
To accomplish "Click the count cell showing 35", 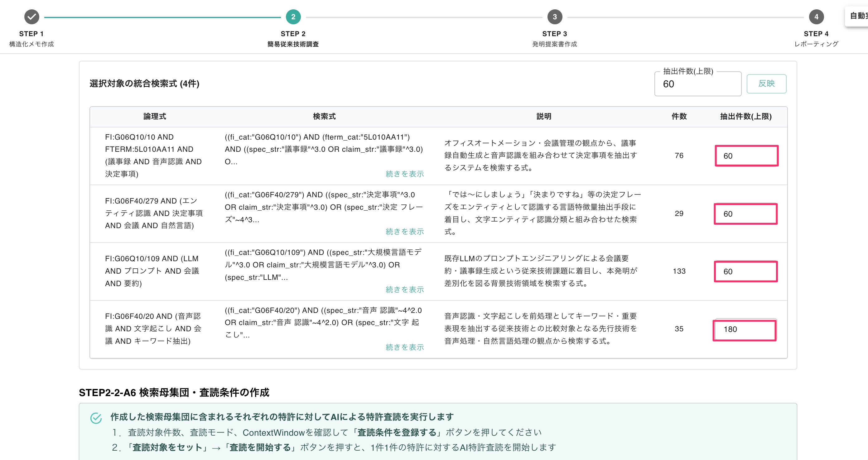I will pyautogui.click(x=679, y=329).
